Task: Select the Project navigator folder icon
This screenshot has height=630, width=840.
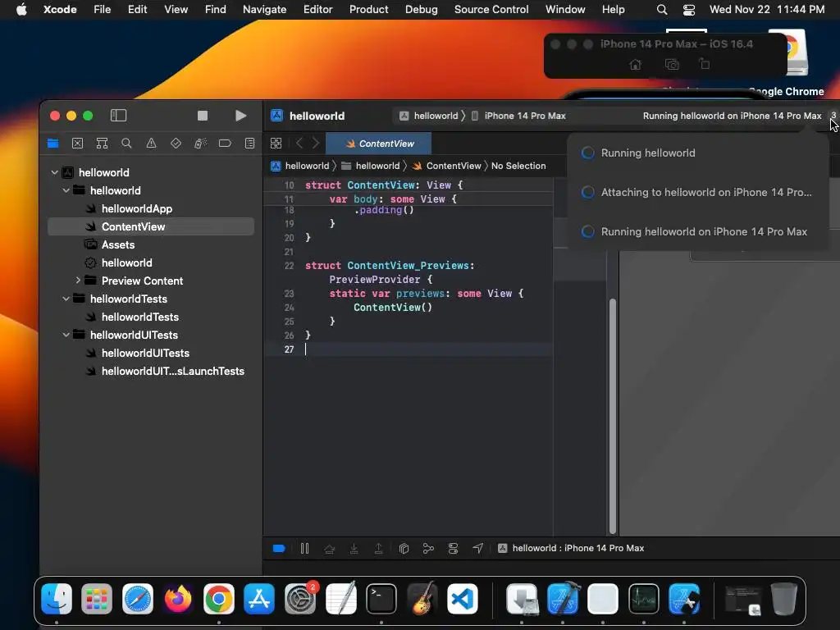Action: (53, 144)
